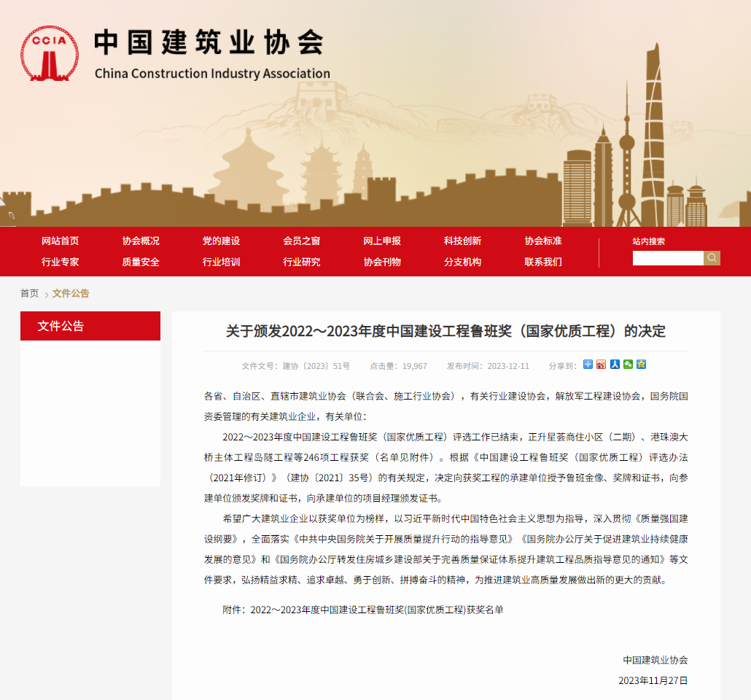Click the 文件公告 breadcrumb link
Viewport: 751px width, 700px height.
70,293
